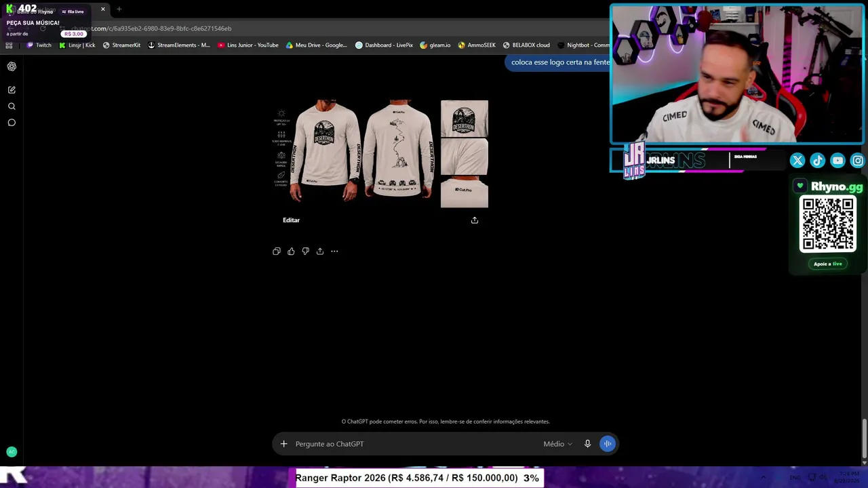Image resolution: width=868 pixels, height=488 pixels.
Task: Open the Twitch bookmark
Action: (39, 45)
